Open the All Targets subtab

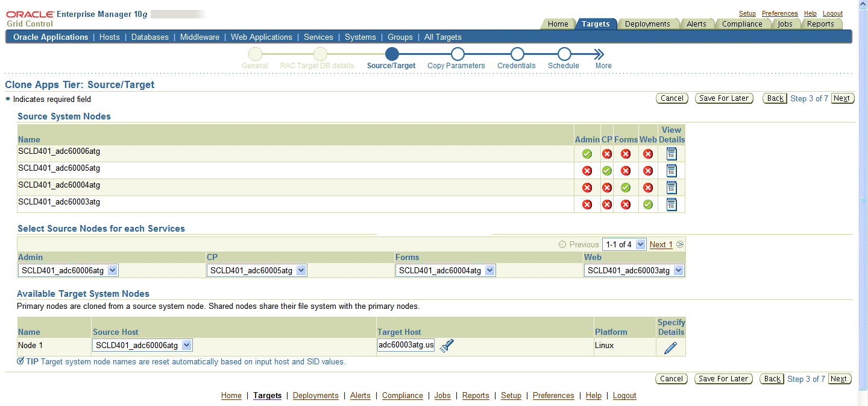click(443, 37)
